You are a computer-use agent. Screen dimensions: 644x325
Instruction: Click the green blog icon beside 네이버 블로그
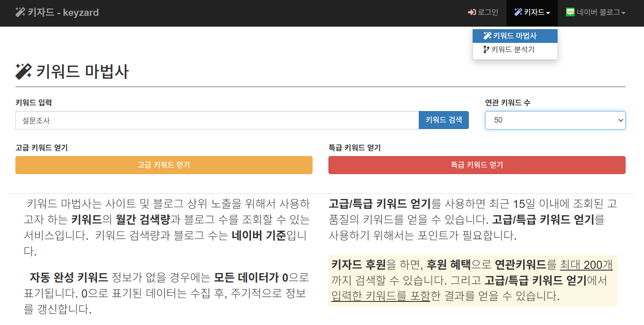570,12
